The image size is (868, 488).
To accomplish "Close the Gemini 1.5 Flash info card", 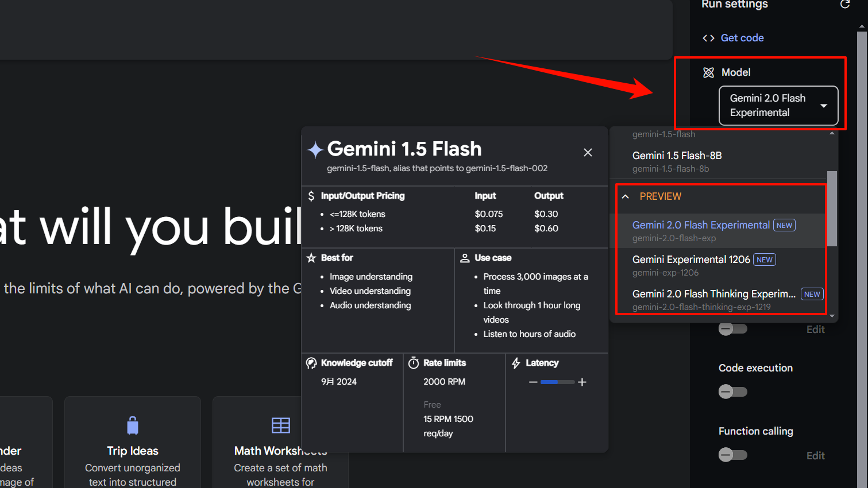I will 588,152.
